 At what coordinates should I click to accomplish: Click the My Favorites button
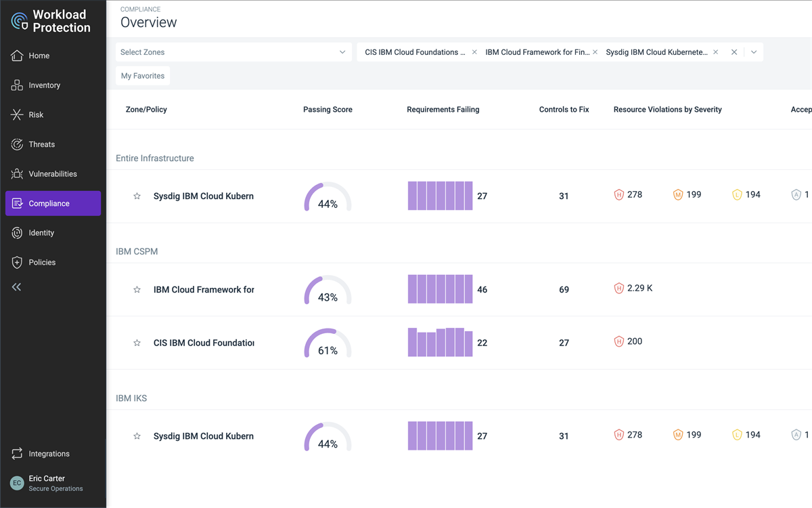(143, 76)
